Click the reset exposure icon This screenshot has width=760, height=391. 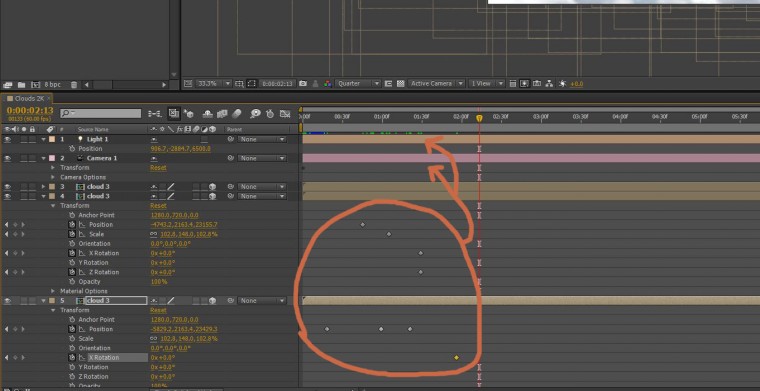(x=562, y=84)
